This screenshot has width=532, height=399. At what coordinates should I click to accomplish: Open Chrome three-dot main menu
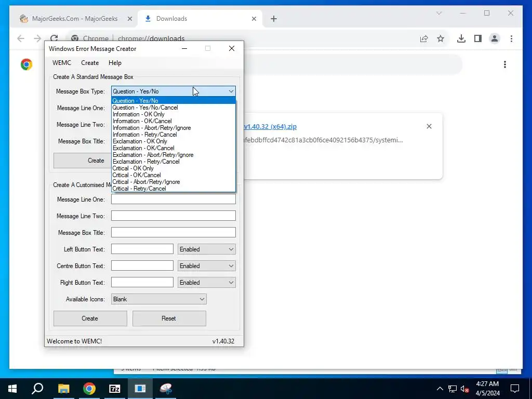(x=511, y=38)
